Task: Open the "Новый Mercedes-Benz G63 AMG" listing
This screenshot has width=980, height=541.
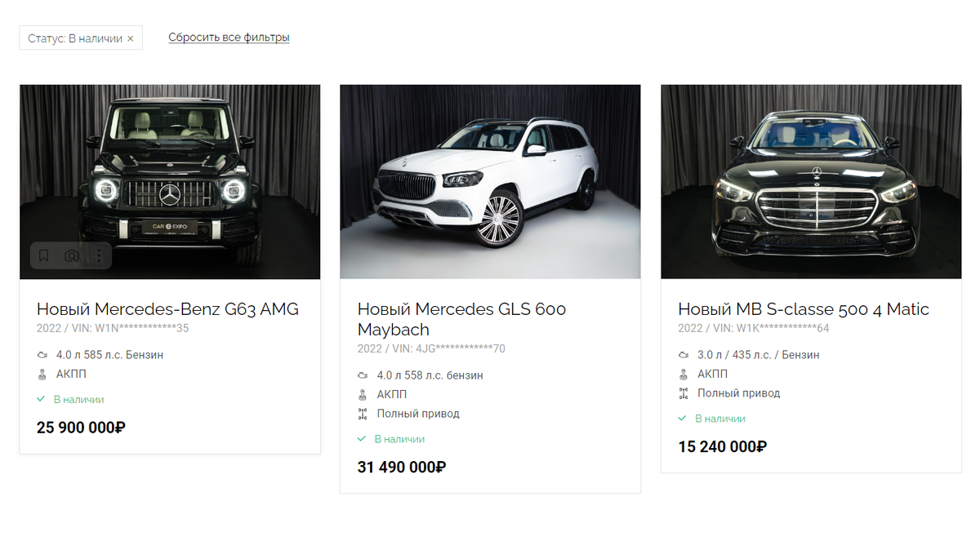Action: pos(167,309)
